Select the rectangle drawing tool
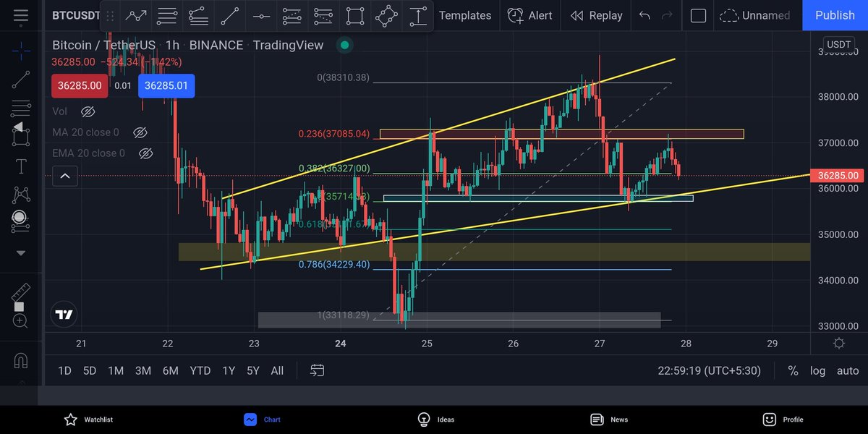This screenshot has height=434, width=868. 355,15
